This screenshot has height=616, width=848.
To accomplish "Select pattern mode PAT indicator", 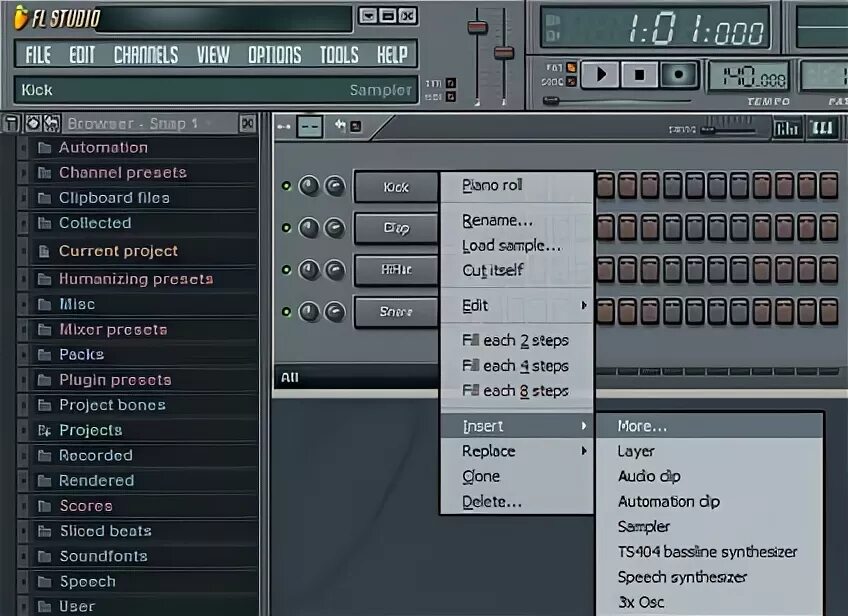I will 571,68.
